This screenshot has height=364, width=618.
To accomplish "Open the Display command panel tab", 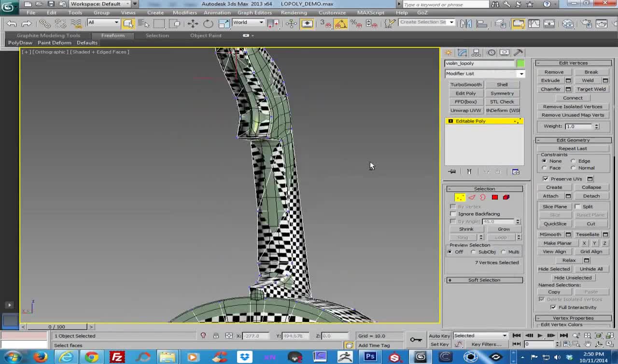I will click(505, 53).
